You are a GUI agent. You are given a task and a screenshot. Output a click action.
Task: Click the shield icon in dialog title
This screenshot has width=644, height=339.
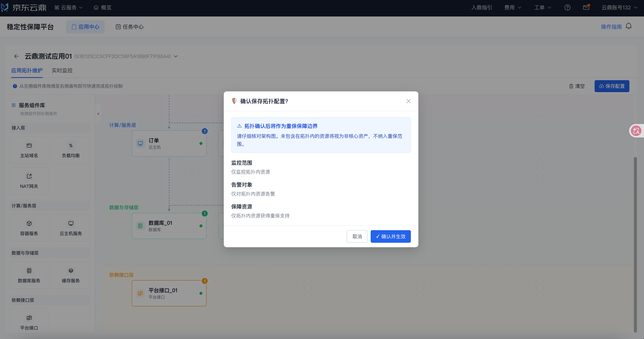pyautogui.click(x=234, y=101)
